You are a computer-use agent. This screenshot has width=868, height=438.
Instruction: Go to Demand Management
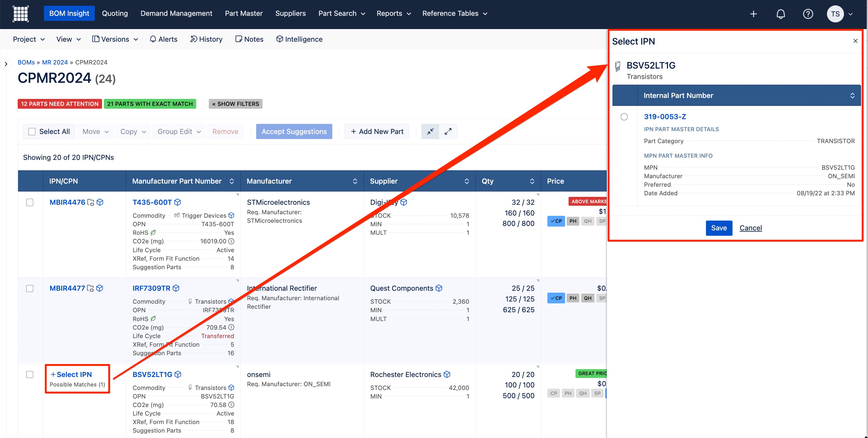pos(176,14)
